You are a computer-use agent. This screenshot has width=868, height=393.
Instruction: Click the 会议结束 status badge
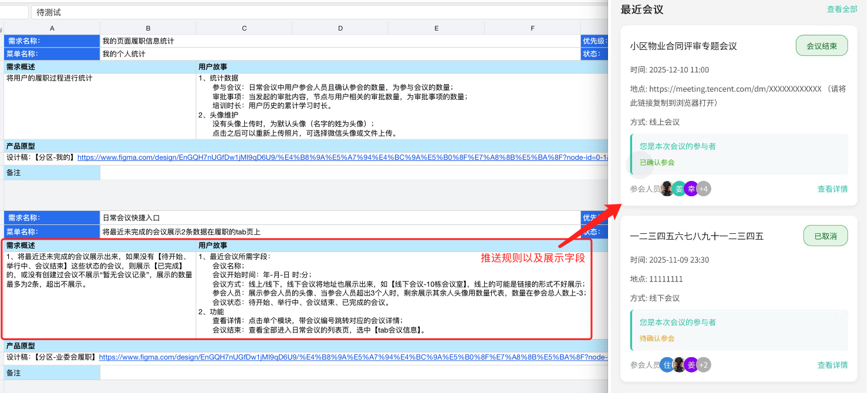[x=822, y=45]
